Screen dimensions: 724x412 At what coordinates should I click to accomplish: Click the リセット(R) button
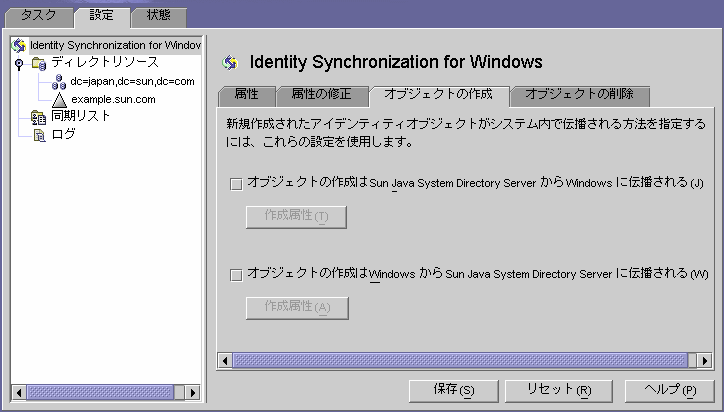click(559, 391)
